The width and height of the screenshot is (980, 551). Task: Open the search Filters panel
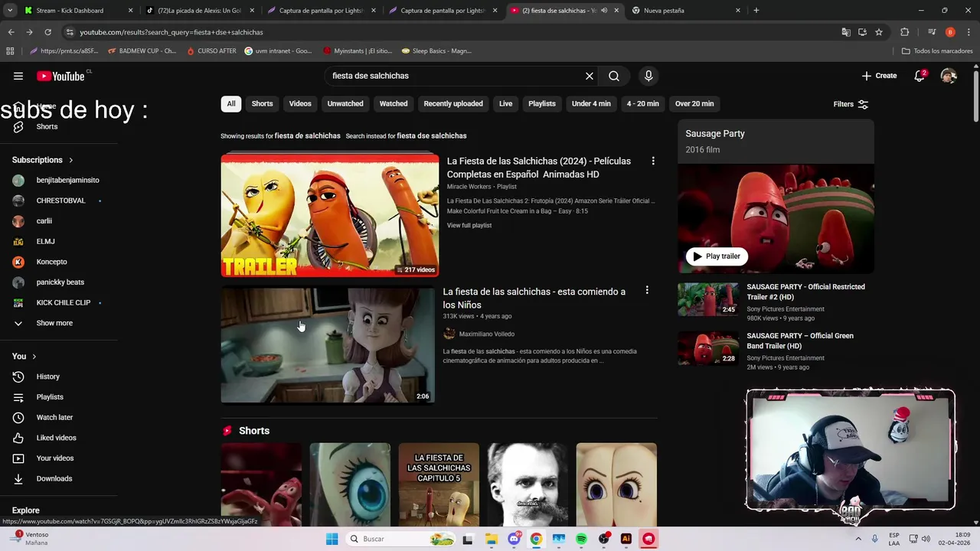tap(851, 104)
